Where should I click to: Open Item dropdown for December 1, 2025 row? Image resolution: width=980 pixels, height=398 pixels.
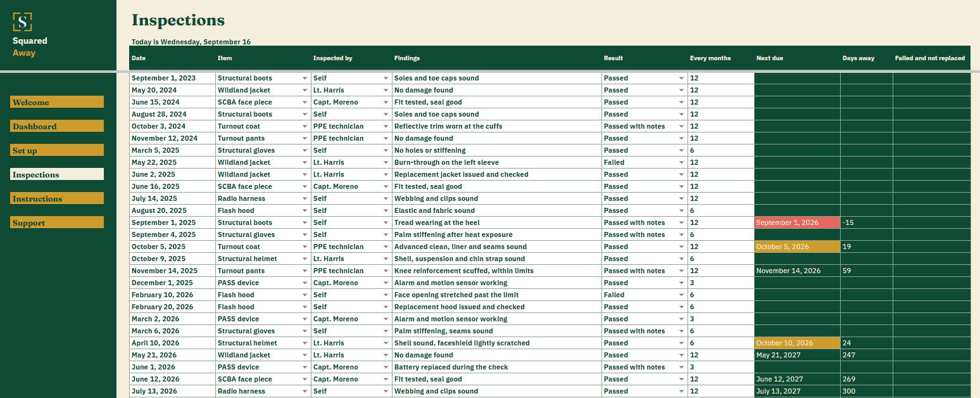point(305,283)
